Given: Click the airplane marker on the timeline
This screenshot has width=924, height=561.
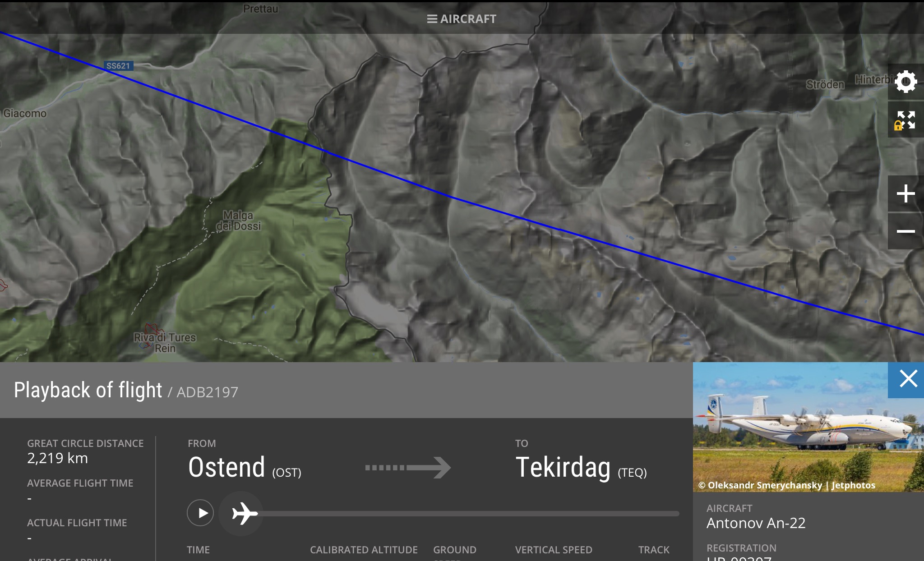Looking at the screenshot, I should click(x=244, y=513).
